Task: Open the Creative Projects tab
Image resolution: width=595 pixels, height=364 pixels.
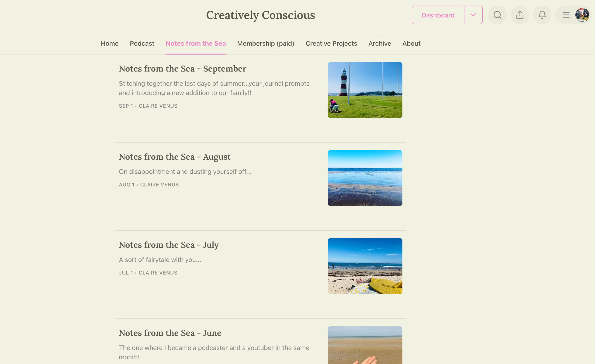Action: pos(331,43)
